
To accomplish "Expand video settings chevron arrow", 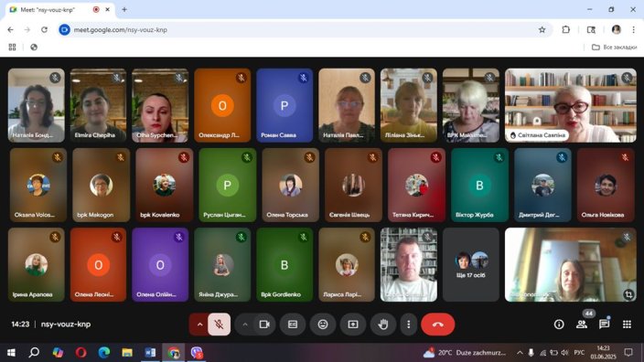I will click(x=245, y=325).
